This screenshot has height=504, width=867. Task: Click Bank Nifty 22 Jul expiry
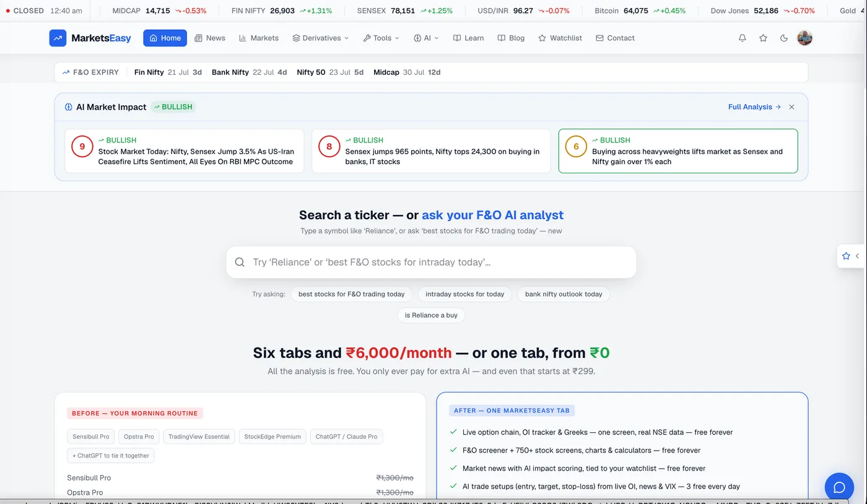click(x=249, y=72)
